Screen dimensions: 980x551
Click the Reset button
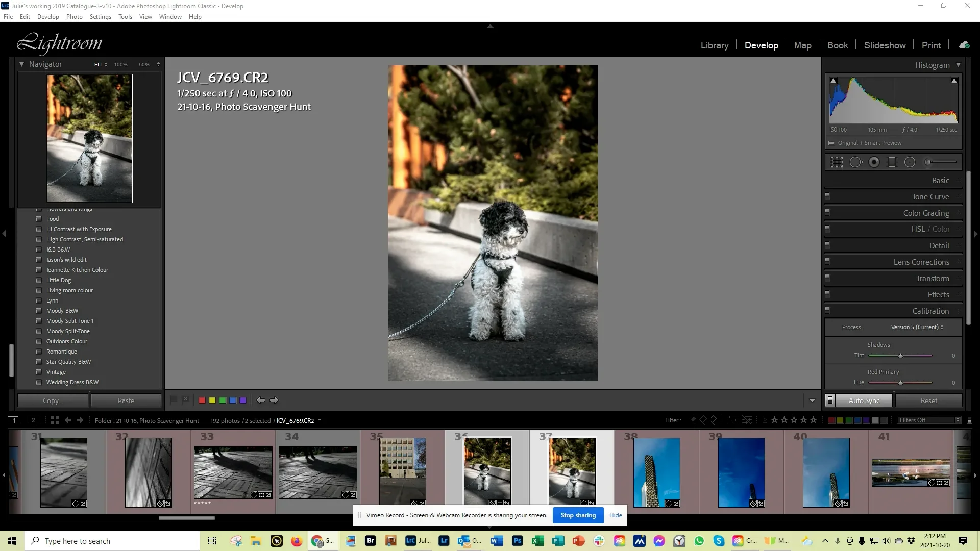929,400
